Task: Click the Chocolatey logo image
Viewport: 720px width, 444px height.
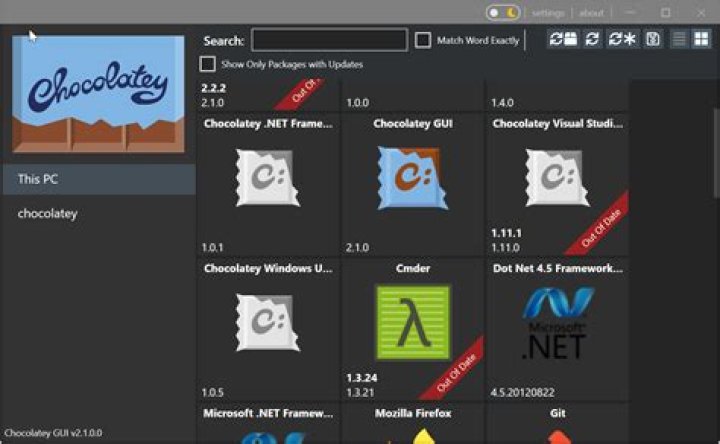Action: pos(98,94)
